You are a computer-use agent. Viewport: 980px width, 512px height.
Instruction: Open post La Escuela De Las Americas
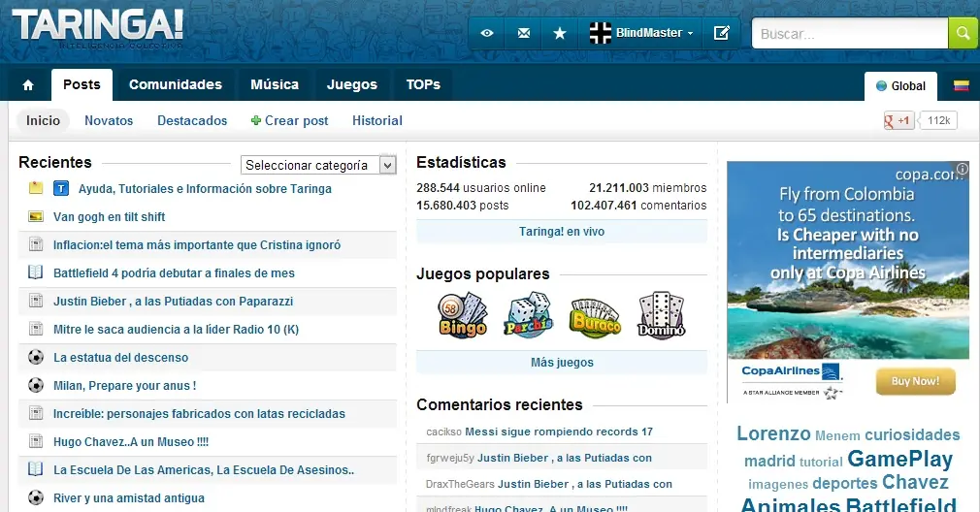(x=204, y=469)
